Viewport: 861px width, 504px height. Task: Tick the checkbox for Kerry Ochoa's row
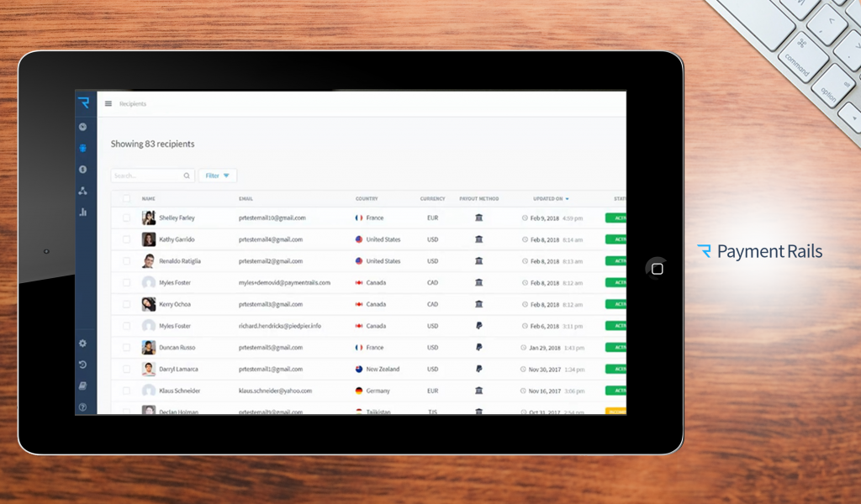127,304
